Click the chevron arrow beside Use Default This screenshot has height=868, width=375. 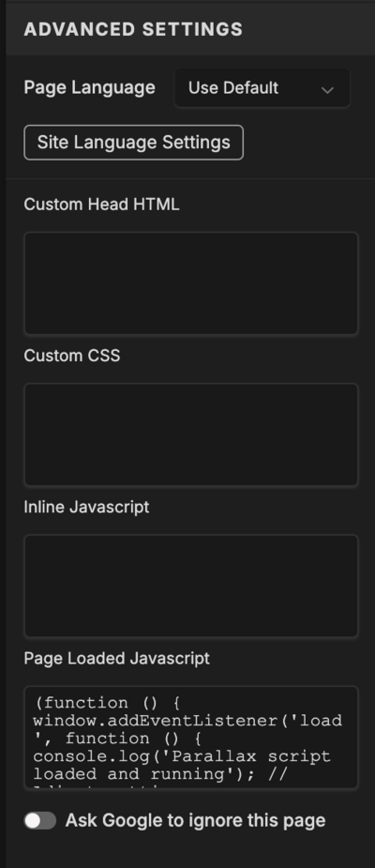327,89
